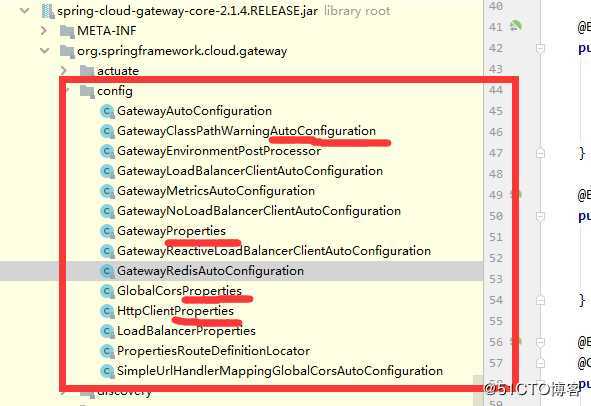The height and width of the screenshot is (406, 591).
Task: Click the class icon of GatewayProperties
Action: 107,231
